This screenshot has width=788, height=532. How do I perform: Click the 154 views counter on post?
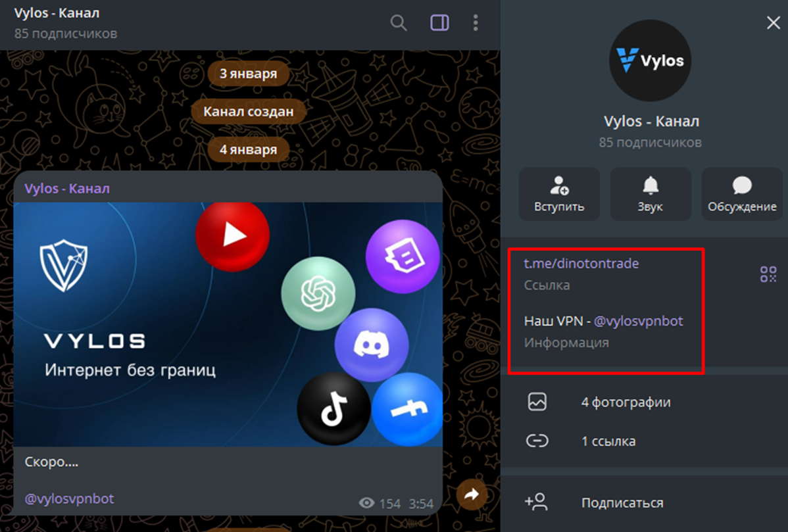[380, 503]
